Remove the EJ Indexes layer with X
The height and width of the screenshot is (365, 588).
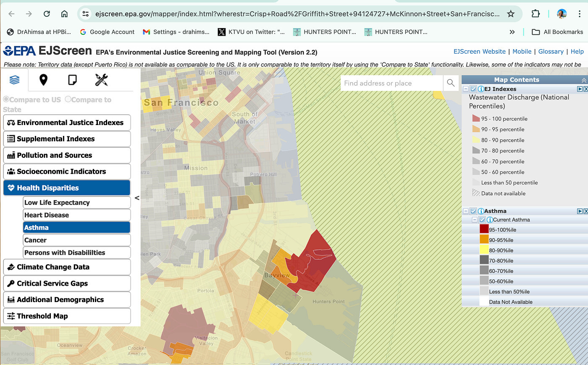(x=585, y=89)
